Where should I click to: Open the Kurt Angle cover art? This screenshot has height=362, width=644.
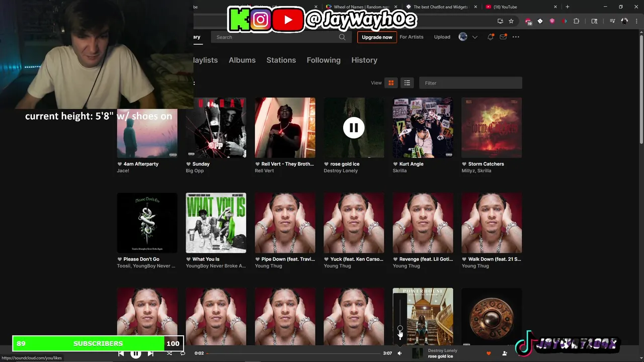[x=423, y=128]
